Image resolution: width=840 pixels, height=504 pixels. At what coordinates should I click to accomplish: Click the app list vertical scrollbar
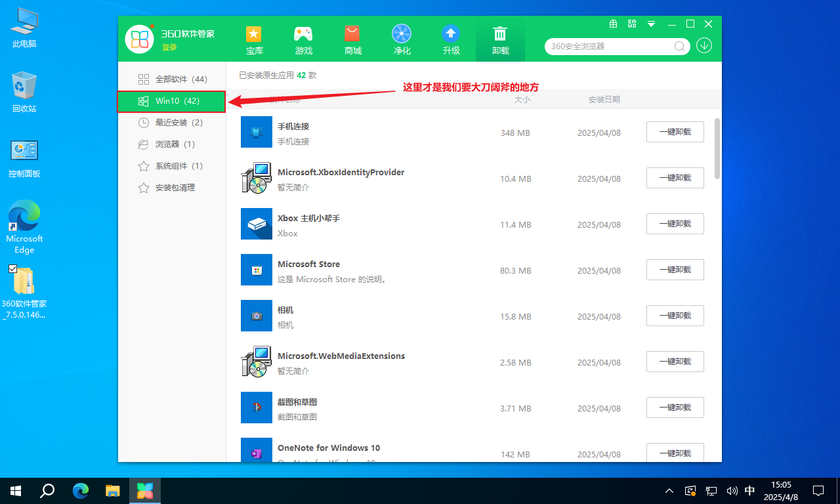tap(717, 148)
